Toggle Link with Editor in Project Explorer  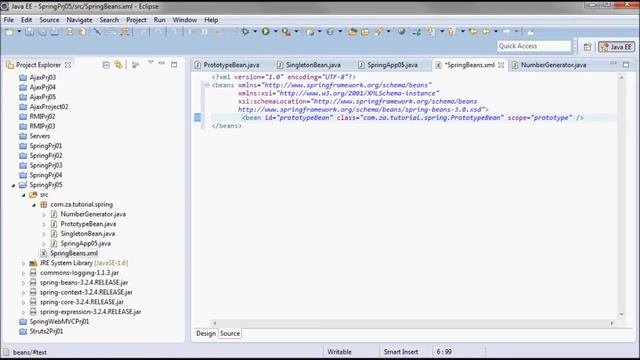click(x=118, y=64)
